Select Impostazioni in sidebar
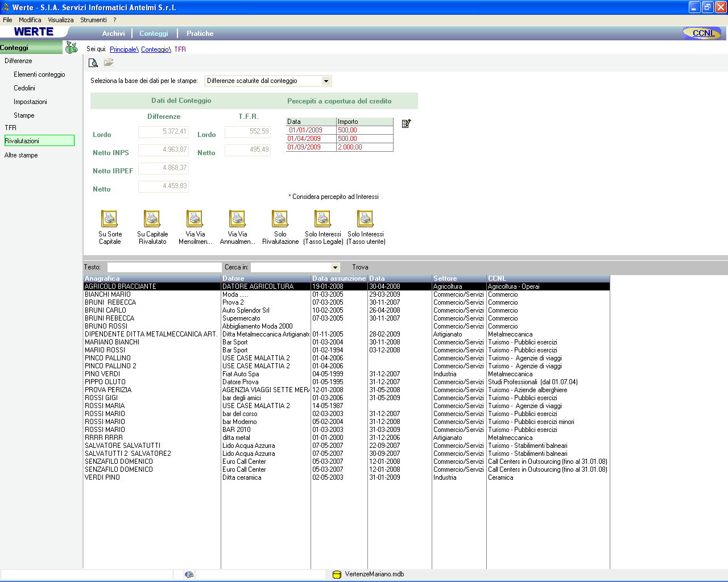The height and width of the screenshot is (582, 728). (30, 102)
